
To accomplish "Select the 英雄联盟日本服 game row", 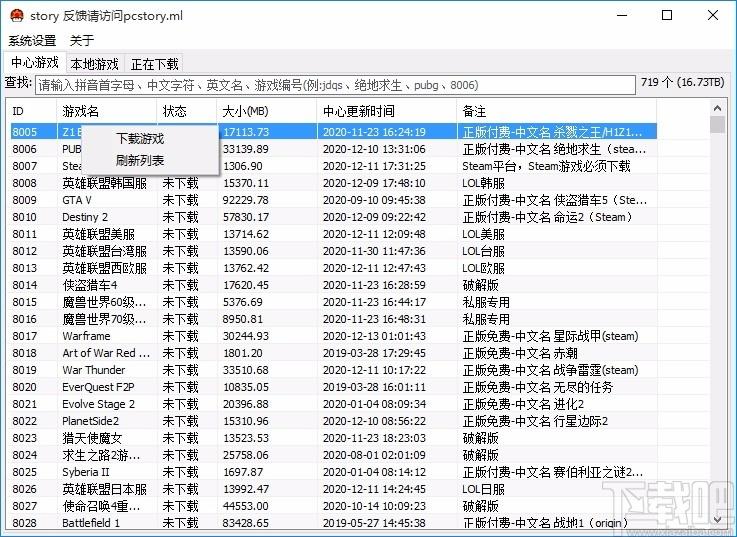I will tap(333, 489).
